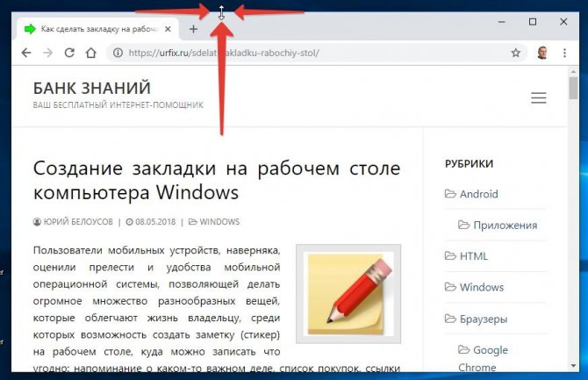
Task: Open Chrome's three-dot menu
Action: (x=564, y=53)
